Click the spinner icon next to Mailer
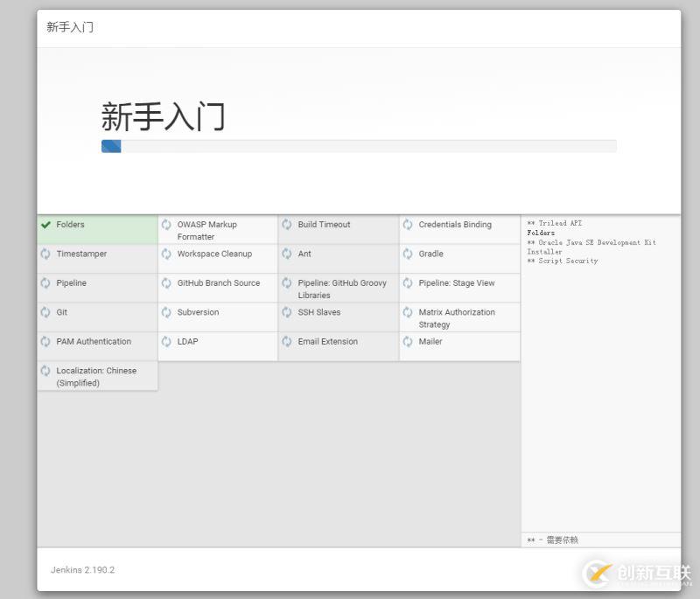 [407, 342]
